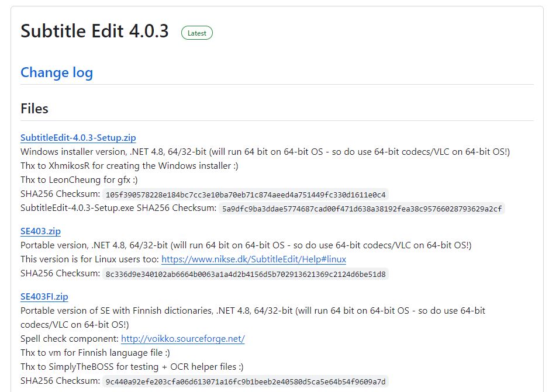Click the 'Thx to LeonCheung for gfx' line
Image resolution: width=549 pixels, height=392 pixels.
coord(79,180)
